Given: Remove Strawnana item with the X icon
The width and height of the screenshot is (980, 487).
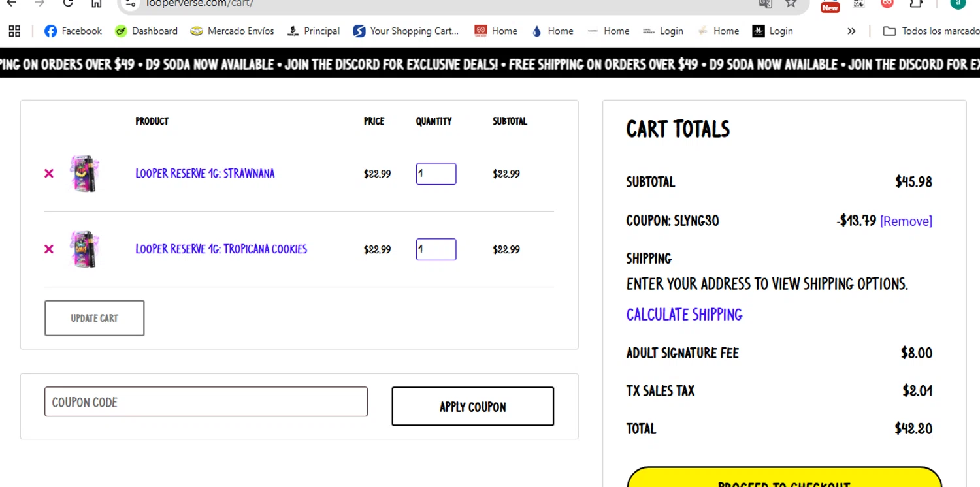Looking at the screenshot, I should (x=49, y=174).
